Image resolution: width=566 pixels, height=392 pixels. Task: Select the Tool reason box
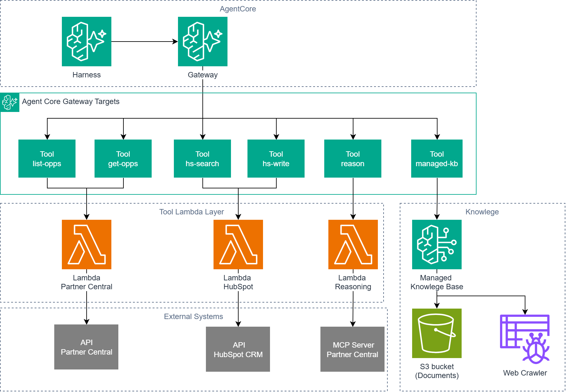tap(353, 159)
